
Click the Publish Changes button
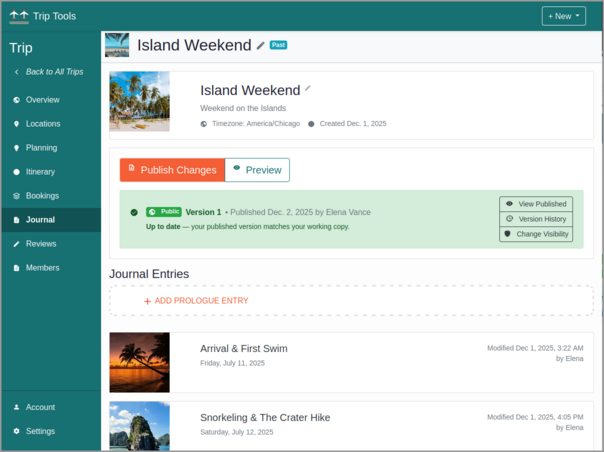click(x=172, y=170)
